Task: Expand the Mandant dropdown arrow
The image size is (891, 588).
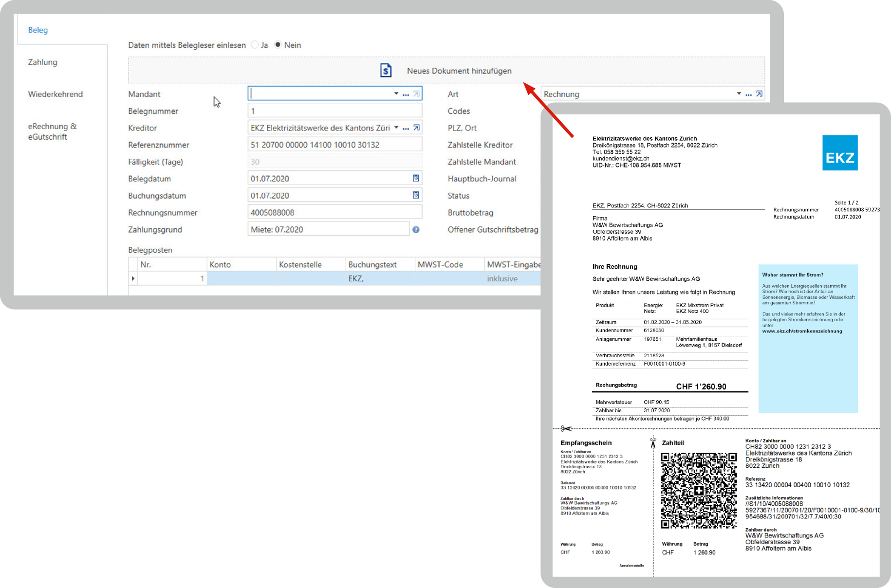Action: tap(396, 93)
